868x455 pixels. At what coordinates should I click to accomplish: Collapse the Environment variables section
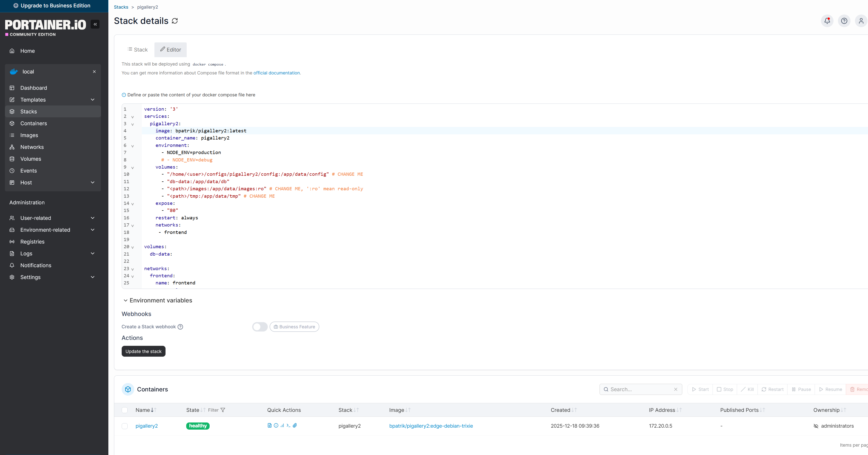click(x=157, y=300)
